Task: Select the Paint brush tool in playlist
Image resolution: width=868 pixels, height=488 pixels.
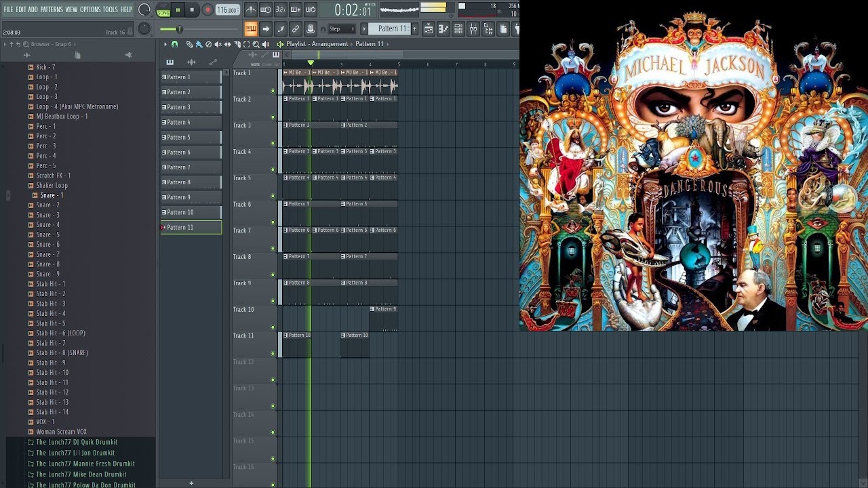Action: (x=199, y=44)
